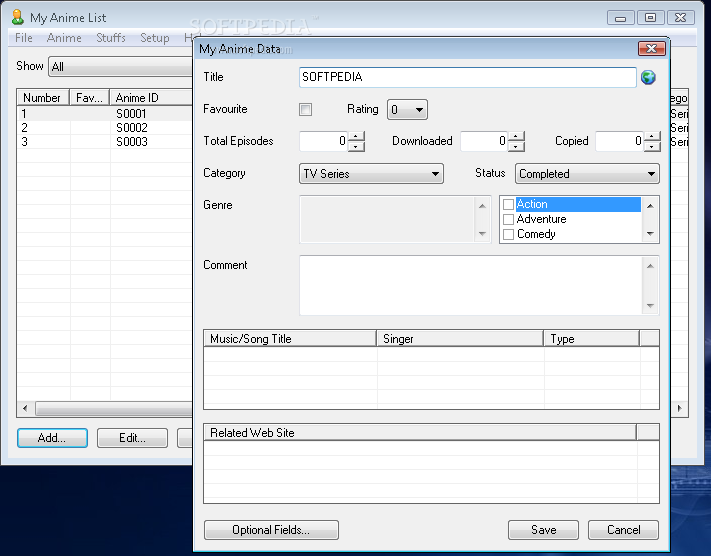Click the Cancel button

(x=623, y=530)
